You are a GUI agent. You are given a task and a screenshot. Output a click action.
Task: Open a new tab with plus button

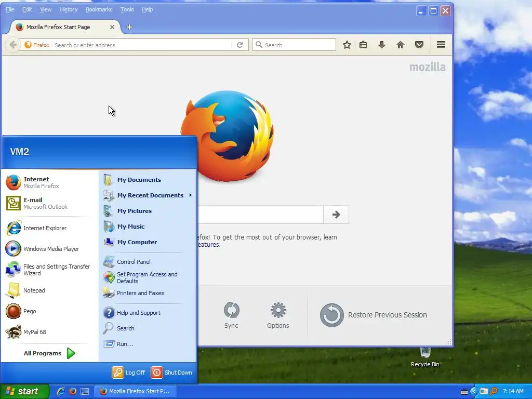pos(129,27)
